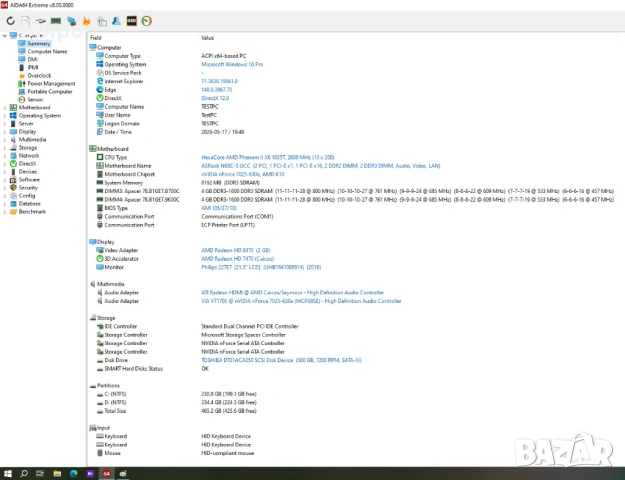The height and width of the screenshot is (480, 625).
Task: Collapse the Computer tree node arrow
Action: click(5, 35)
